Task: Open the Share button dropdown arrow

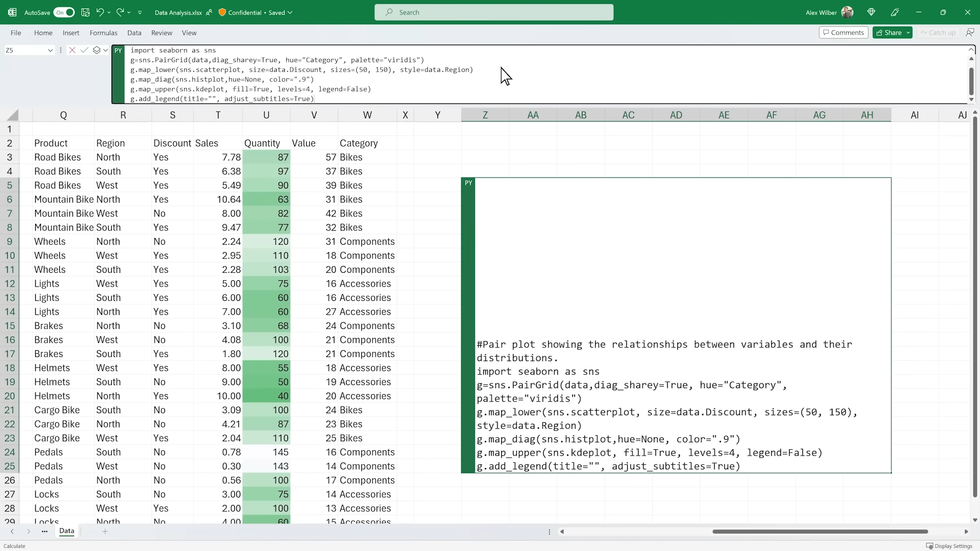Action: pos(908,33)
